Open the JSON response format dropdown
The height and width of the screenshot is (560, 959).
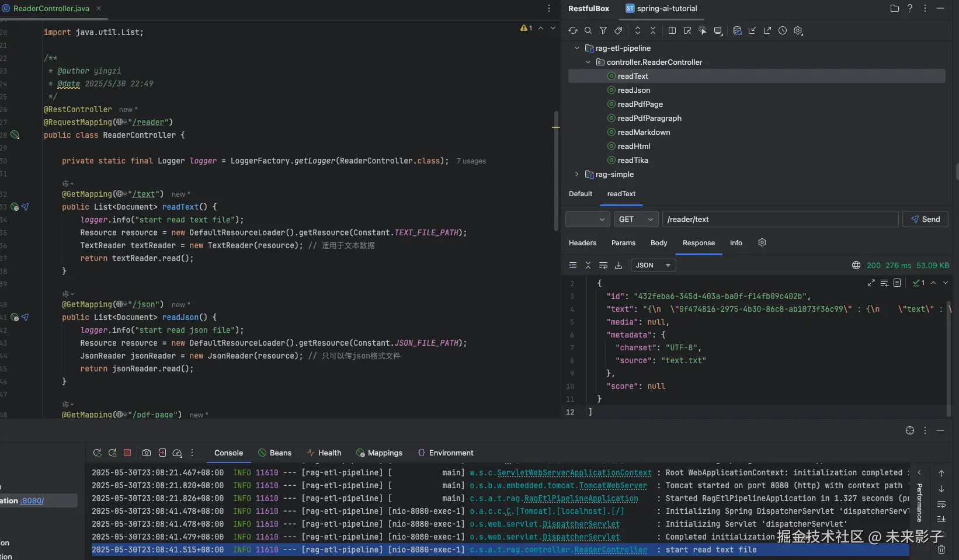tap(653, 265)
